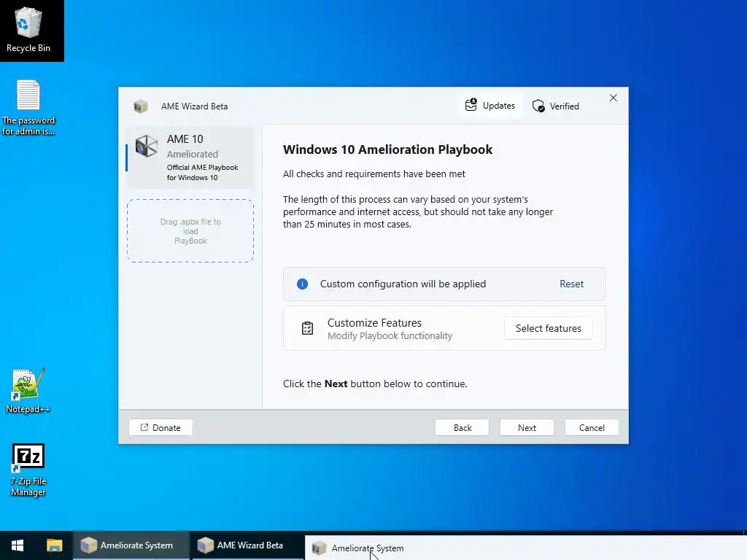The height and width of the screenshot is (560, 747).
Task: Open the Updates button in AME Wizard
Action: [x=490, y=105]
